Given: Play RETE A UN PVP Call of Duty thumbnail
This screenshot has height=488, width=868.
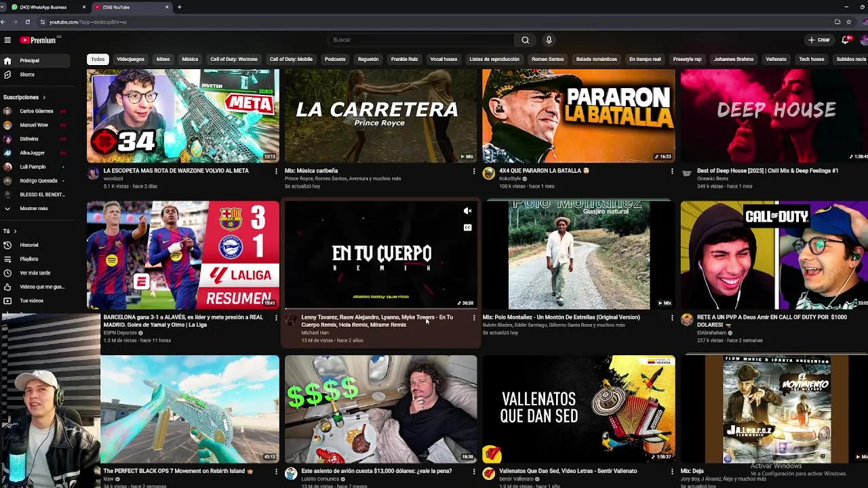Looking at the screenshot, I should [x=774, y=255].
